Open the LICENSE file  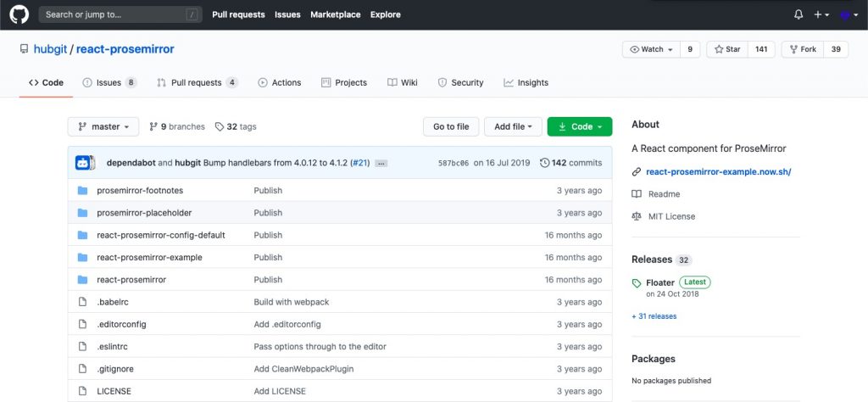click(114, 391)
